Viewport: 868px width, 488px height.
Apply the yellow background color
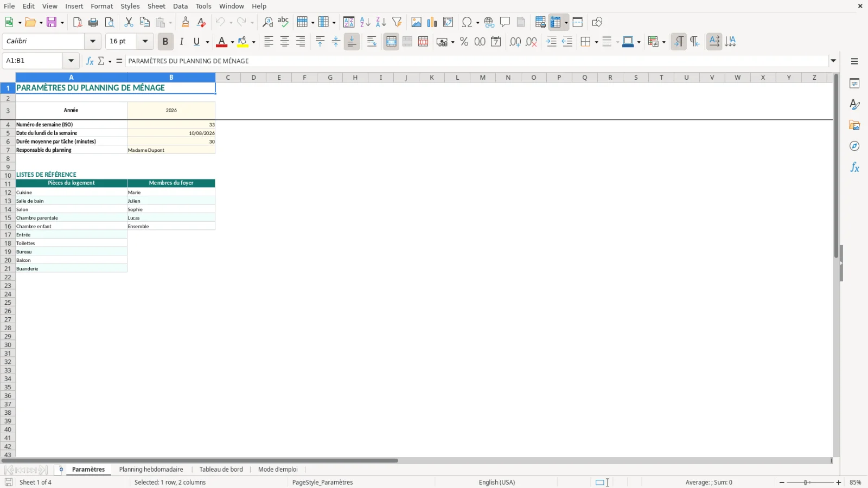pos(242,42)
